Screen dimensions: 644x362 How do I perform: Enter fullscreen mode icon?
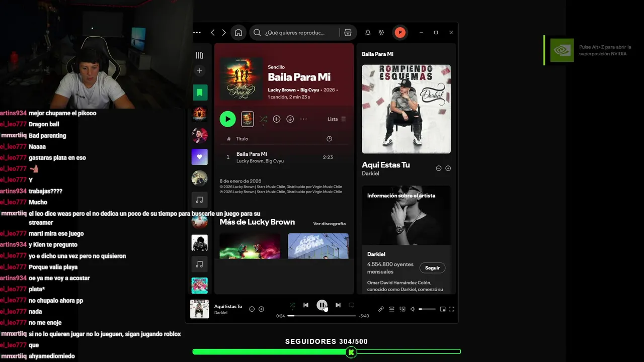pos(451,309)
